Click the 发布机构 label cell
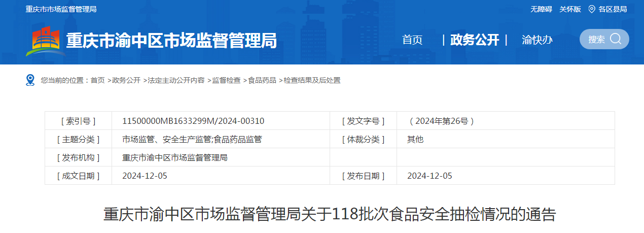644x233 pixels. point(78,157)
